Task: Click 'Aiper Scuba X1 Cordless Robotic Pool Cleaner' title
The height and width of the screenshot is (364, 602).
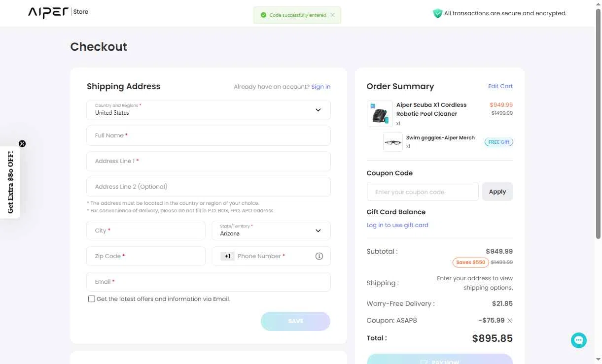Action: [431, 109]
